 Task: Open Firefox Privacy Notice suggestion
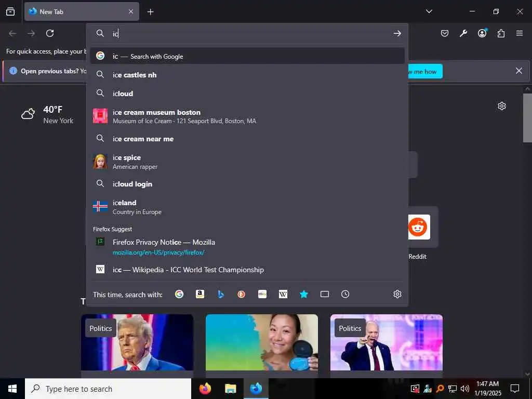pos(247,247)
